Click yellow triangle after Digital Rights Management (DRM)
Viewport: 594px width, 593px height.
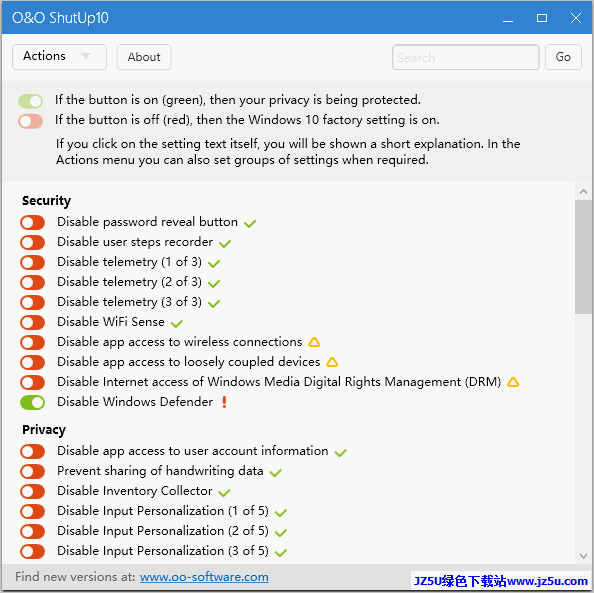[513, 382]
